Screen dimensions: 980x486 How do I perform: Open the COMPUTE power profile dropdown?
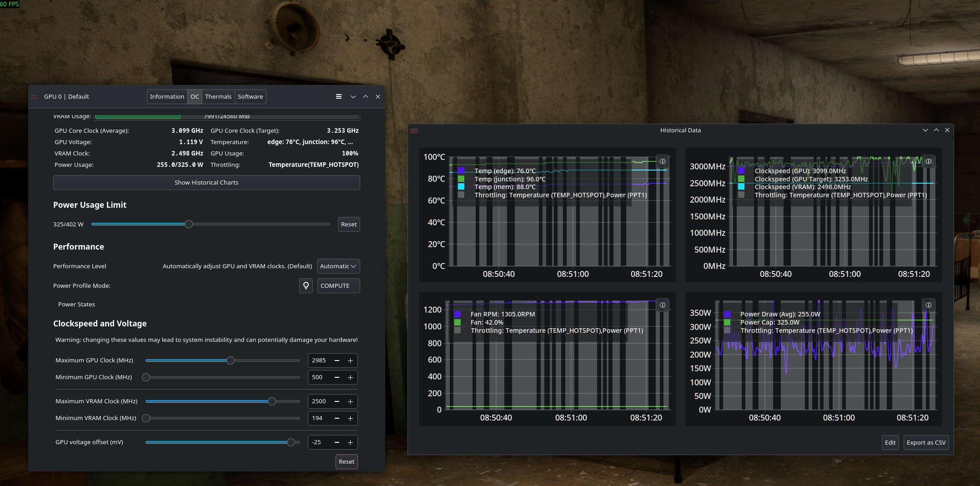click(338, 286)
